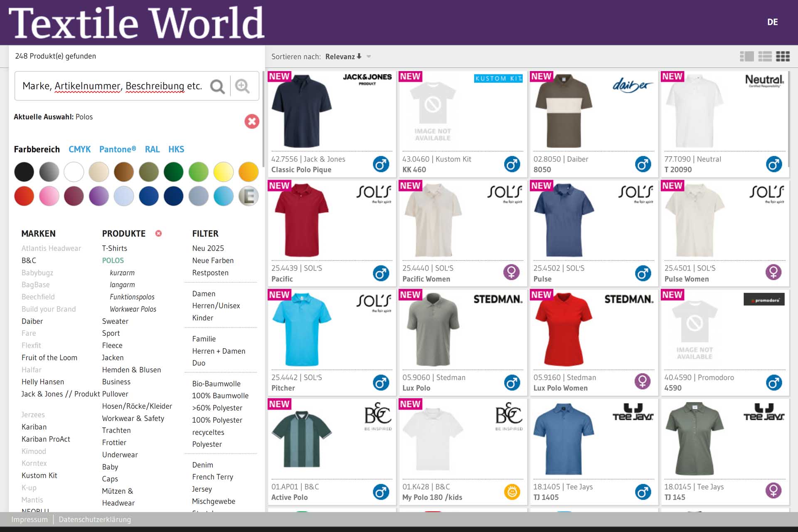Open the advanced search plus-magnifier icon
The image size is (798, 532).
tap(242, 86)
